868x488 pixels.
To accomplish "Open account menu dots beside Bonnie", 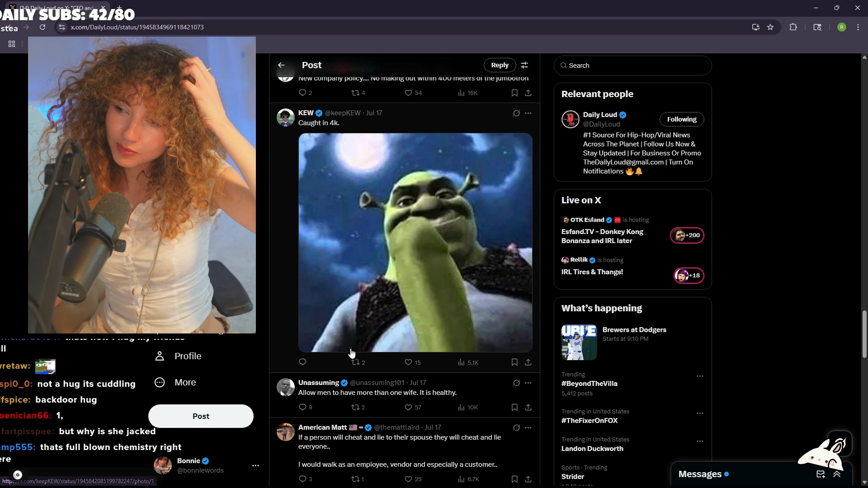I will [255, 465].
